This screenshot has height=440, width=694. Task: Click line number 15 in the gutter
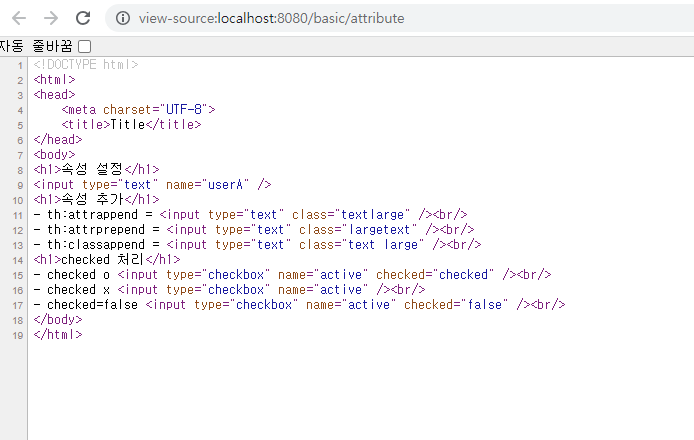click(18, 276)
